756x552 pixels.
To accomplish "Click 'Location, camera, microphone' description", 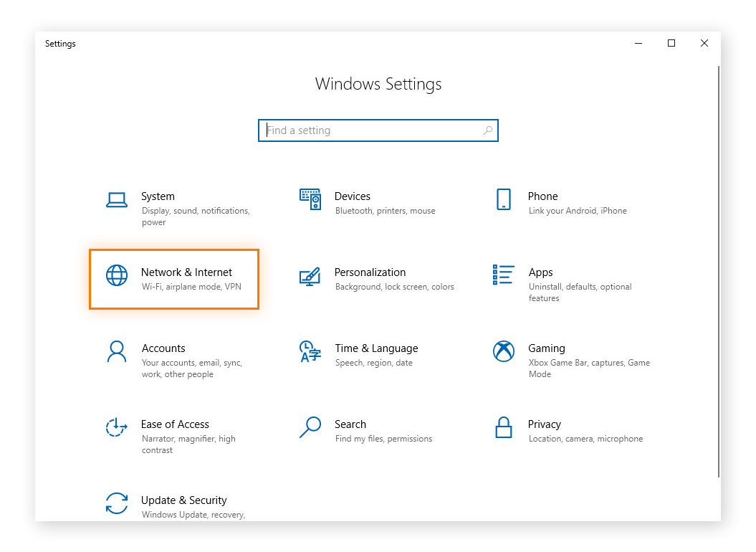I will [x=585, y=439].
